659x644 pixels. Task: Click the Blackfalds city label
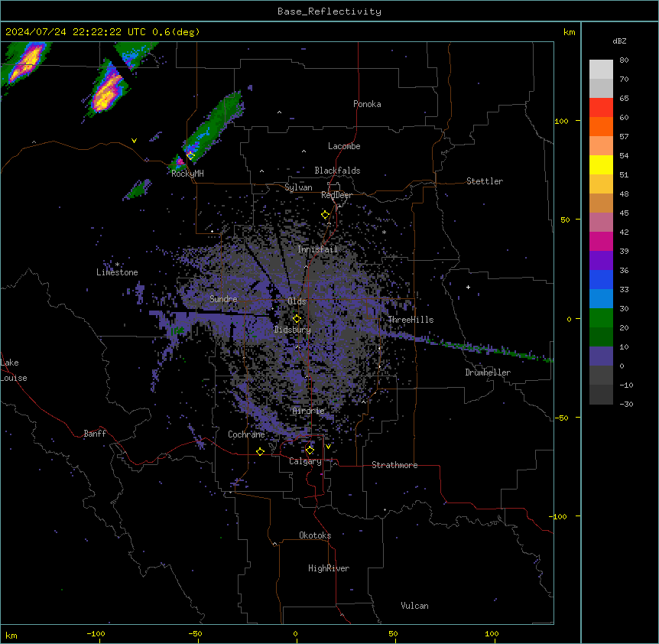coord(337,171)
